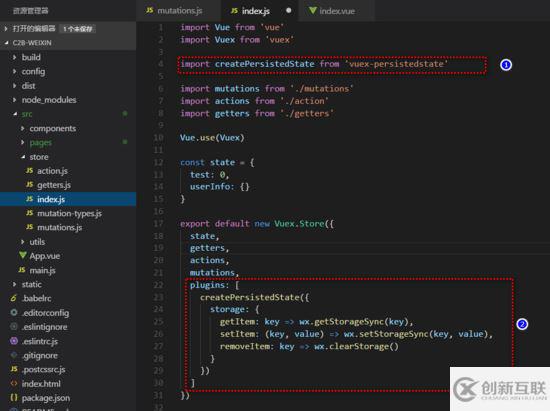
Task: Select the index.html file icon
Action: click(14, 384)
